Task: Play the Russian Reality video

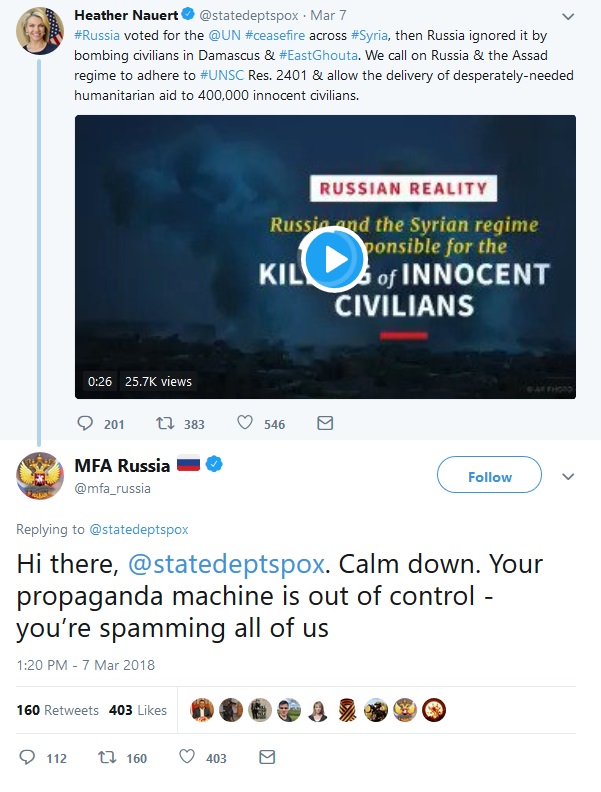Action: 332,259
